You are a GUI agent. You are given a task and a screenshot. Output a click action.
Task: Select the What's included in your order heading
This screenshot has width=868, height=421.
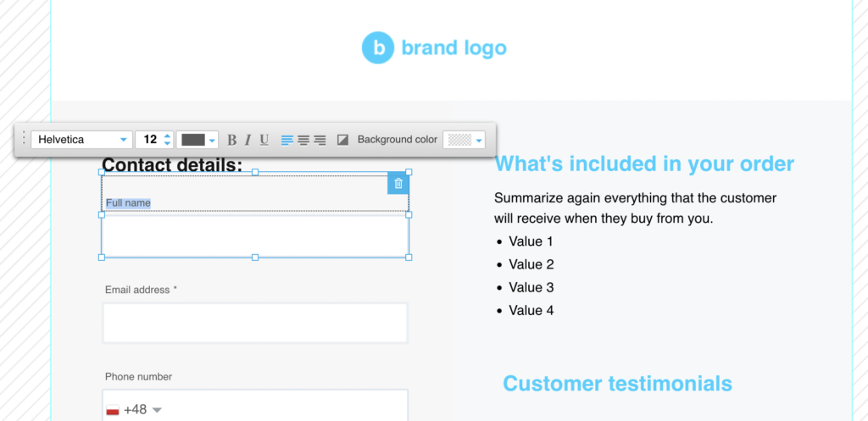pos(644,163)
